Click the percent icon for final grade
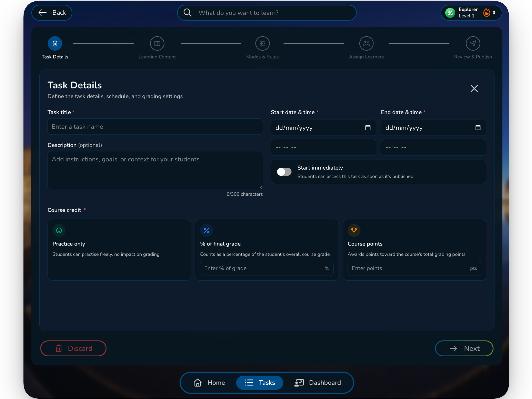The width and height of the screenshot is (532, 399). (x=206, y=230)
